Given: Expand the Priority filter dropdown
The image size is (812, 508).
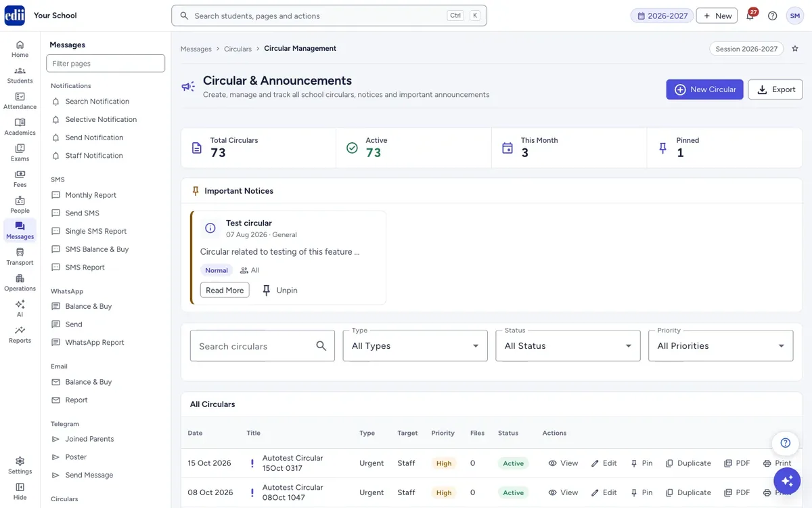Looking at the screenshot, I should [x=721, y=345].
